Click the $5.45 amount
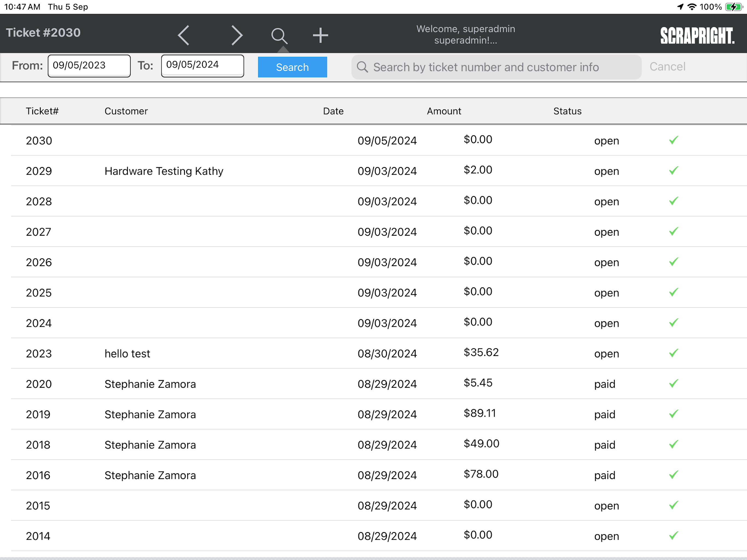 (478, 383)
